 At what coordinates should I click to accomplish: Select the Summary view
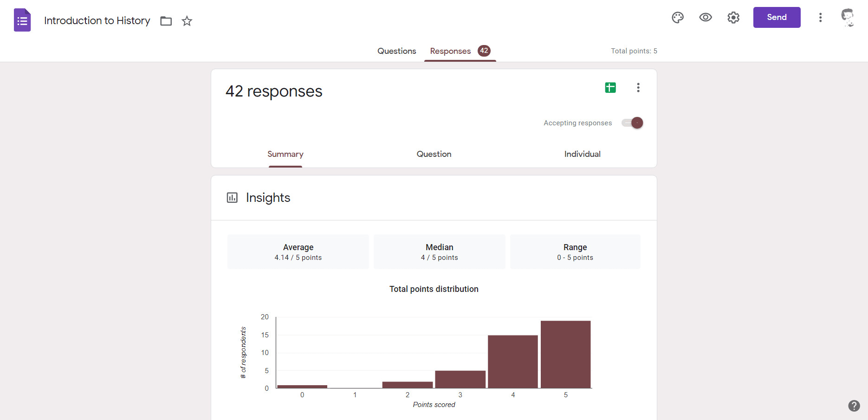coord(285,154)
